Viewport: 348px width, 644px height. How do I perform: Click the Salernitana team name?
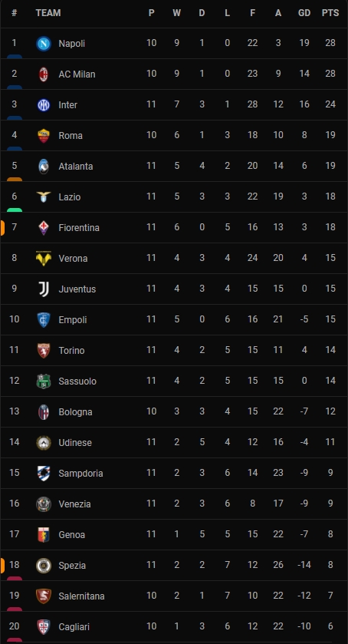coord(81,596)
